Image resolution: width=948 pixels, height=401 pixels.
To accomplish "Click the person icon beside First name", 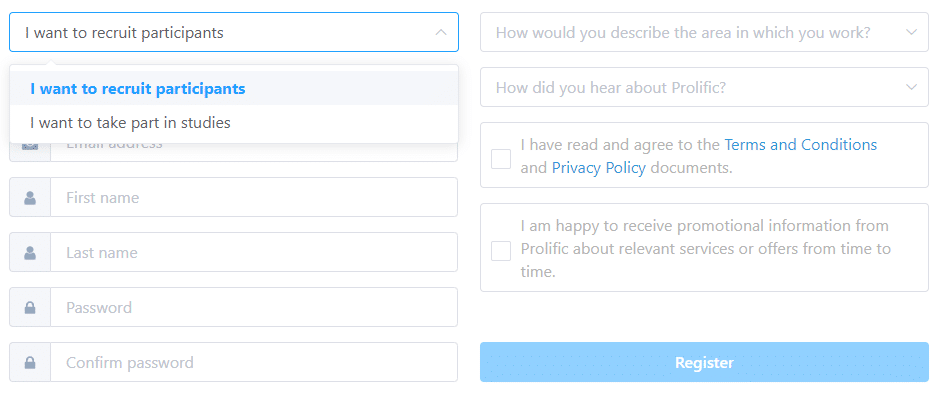I will (x=30, y=198).
